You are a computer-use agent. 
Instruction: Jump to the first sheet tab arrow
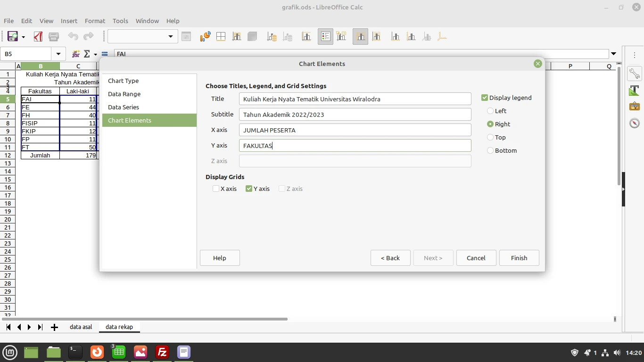pos(8,327)
